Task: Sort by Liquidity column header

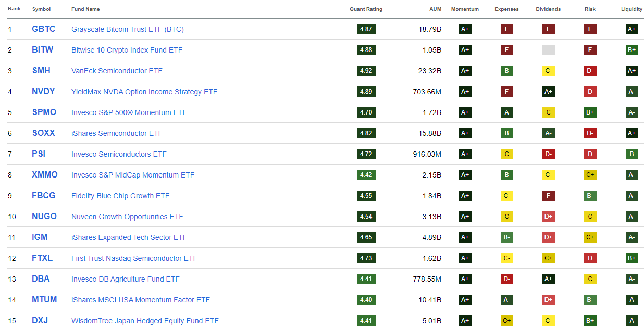Action: [631, 9]
